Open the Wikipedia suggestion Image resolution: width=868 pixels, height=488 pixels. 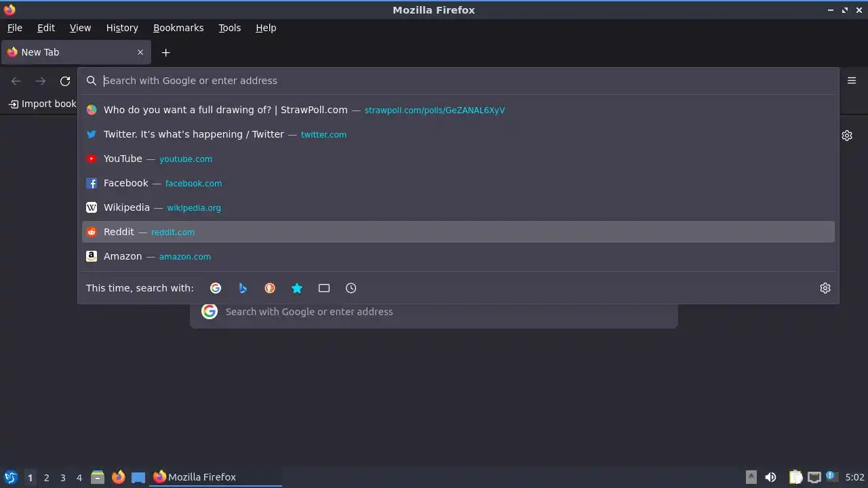click(x=458, y=207)
